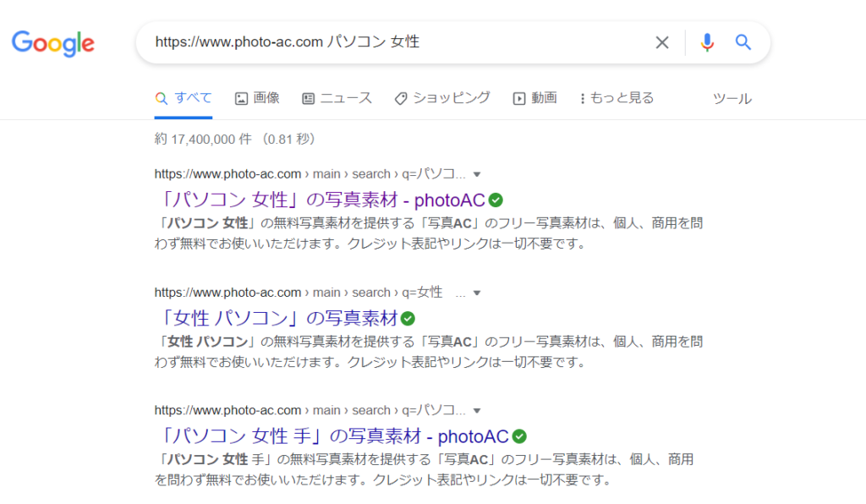
Task: Click the first result's URL breadcrumb
Action: click(x=310, y=174)
